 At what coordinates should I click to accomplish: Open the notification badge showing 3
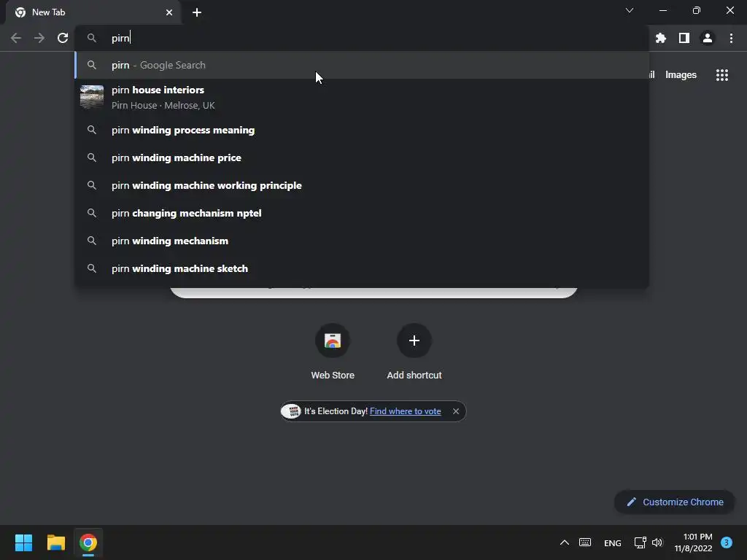click(x=727, y=542)
